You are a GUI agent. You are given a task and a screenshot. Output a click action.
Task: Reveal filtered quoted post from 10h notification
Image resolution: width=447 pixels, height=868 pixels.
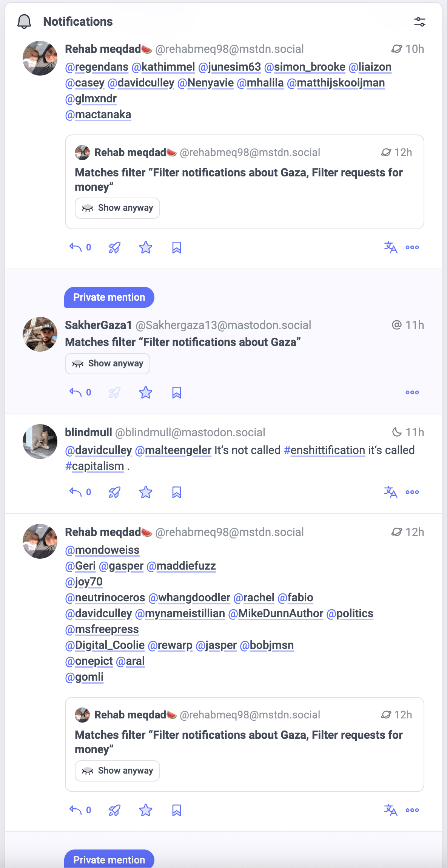click(117, 208)
